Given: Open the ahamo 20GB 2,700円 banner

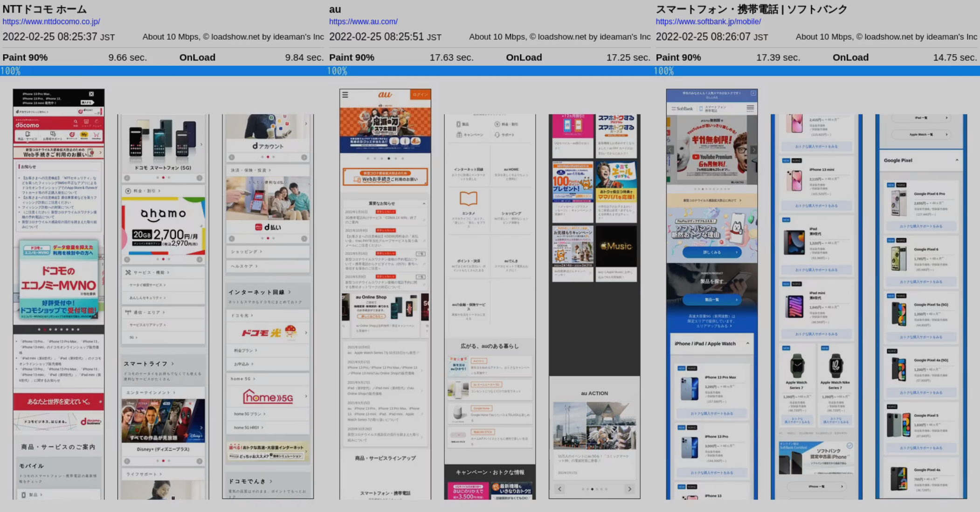Looking at the screenshot, I should tap(163, 226).
